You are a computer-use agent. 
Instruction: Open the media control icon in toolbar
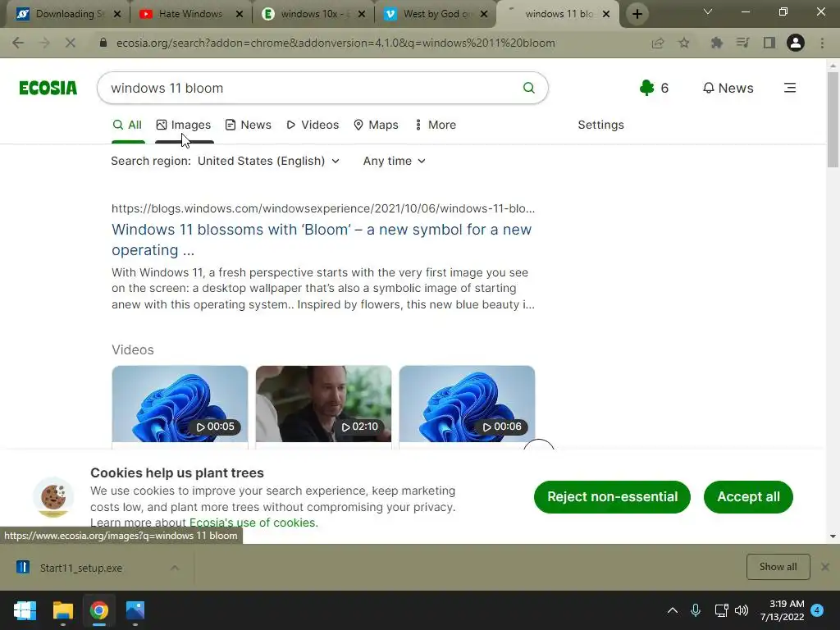[742, 43]
